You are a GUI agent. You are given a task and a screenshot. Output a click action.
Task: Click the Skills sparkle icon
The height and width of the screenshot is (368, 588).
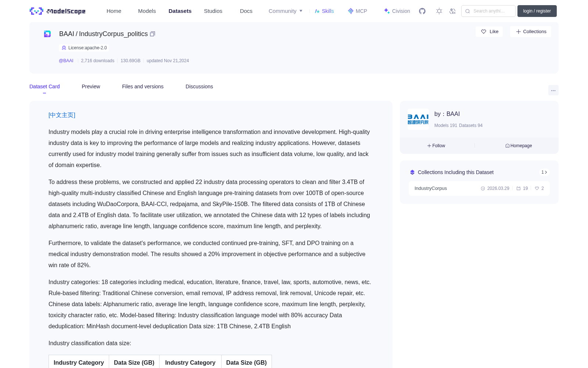tap(317, 11)
